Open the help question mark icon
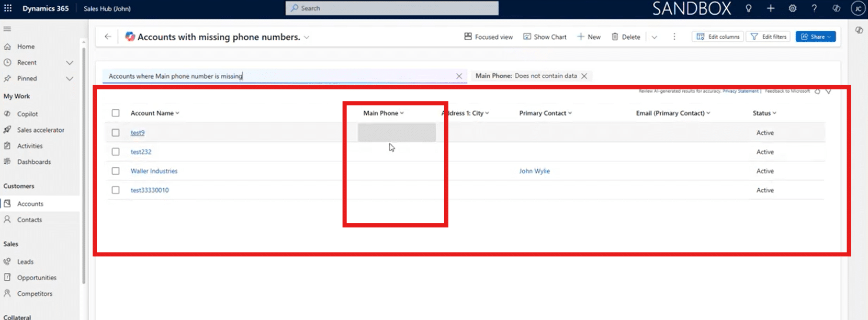The height and width of the screenshot is (320, 868). [x=814, y=8]
